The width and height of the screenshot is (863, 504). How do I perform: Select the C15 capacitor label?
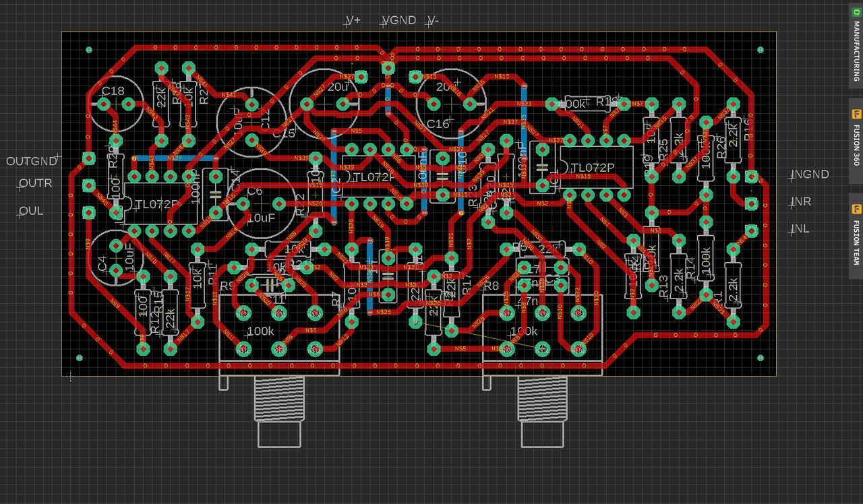(x=284, y=133)
